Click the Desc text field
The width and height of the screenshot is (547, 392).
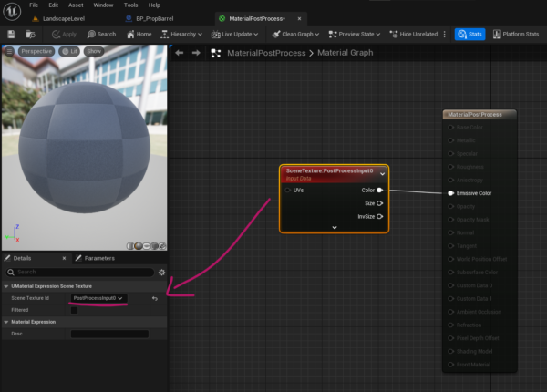pyautogui.click(x=109, y=334)
